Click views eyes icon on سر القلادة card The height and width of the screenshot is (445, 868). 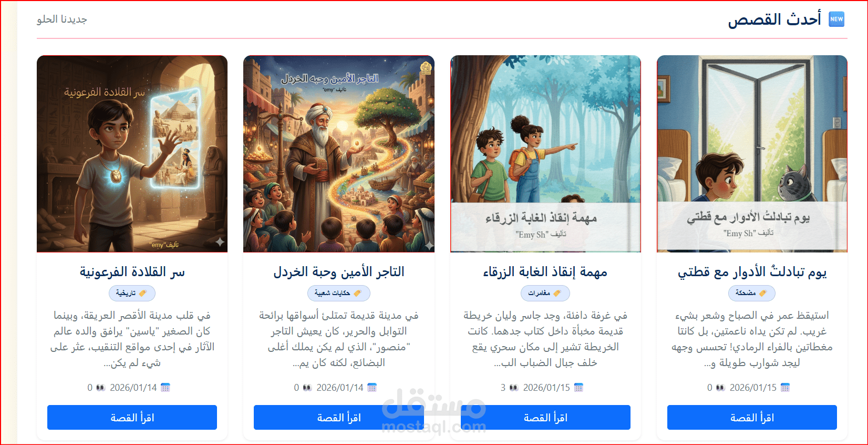pos(100,388)
